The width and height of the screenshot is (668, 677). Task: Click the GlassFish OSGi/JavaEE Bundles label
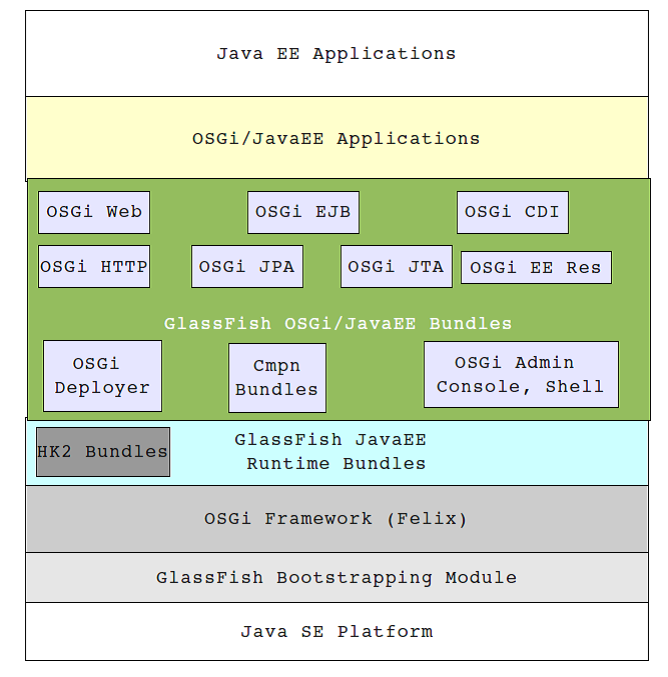point(338,323)
